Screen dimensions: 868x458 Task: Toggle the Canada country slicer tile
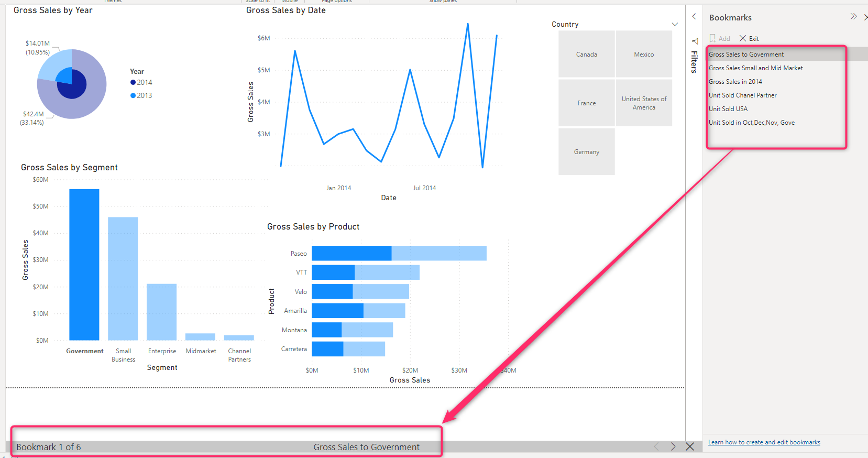[x=586, y=54]
